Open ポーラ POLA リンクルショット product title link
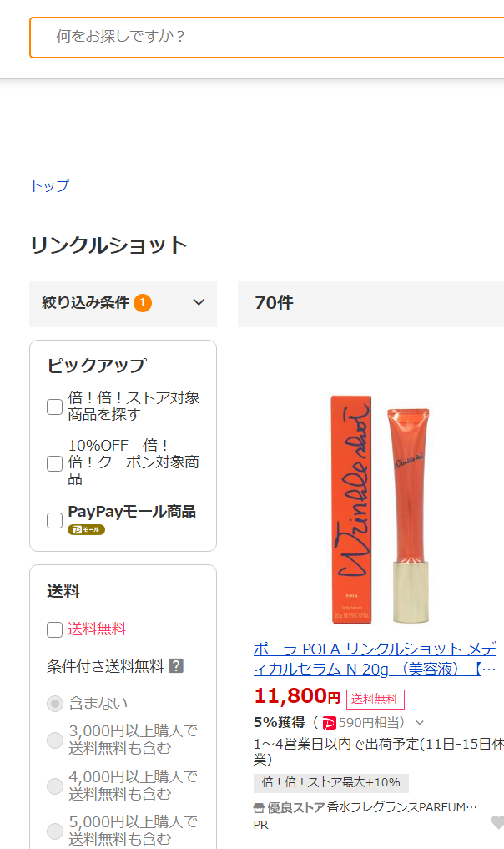Viewport: 504px width, 849px height. coord(375,659)
